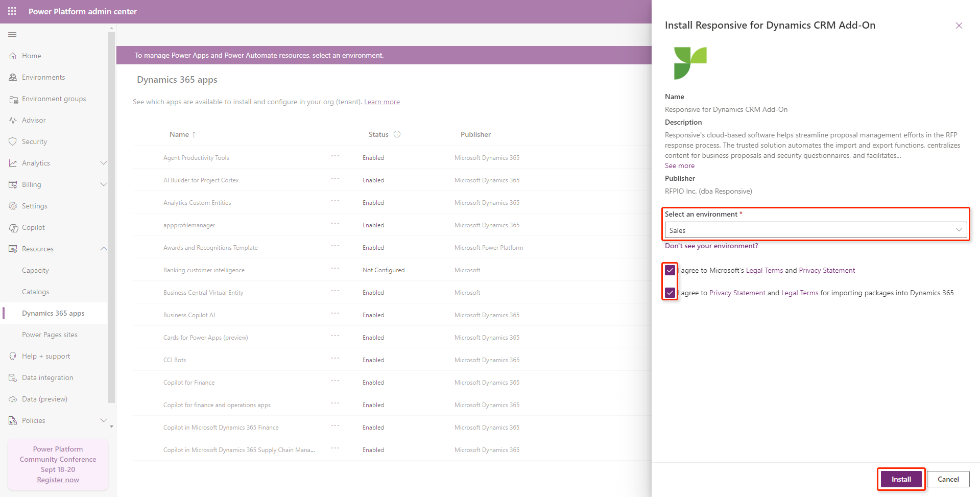Click the Status column header

point(378,134)
